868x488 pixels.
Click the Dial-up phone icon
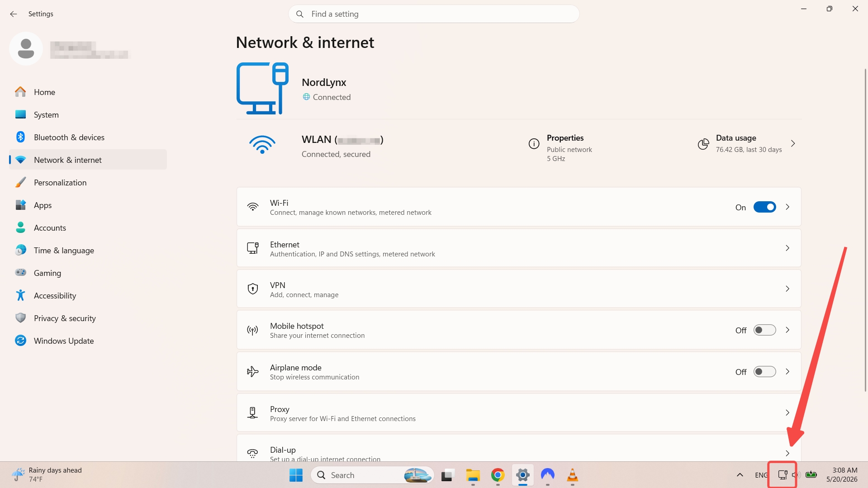tap(253, 453)
